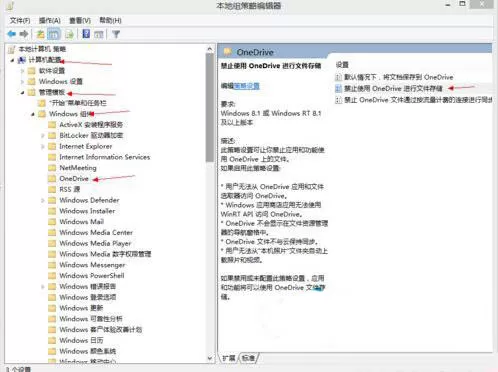Image resolution: width=498 pixels, height=372 pixels.
Task: Click the Windows Defender folder icon
Action: click(x=52, y=200)
